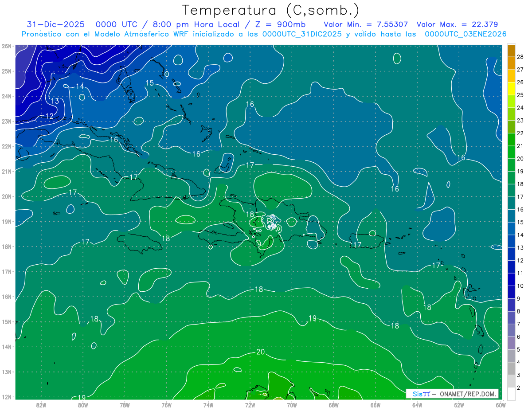Click the '80W' longitude axis label
Viewport: 532px width, 411px height.
[83, 404]
